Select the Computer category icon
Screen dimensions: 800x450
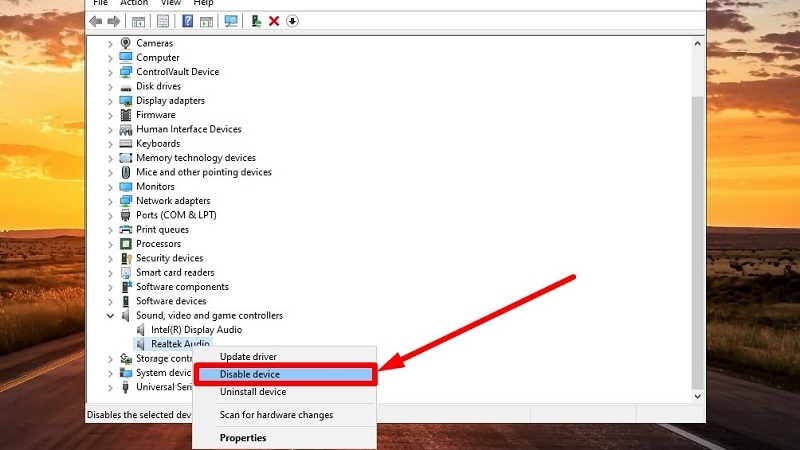pyautogui.click(x=126, y=58)
